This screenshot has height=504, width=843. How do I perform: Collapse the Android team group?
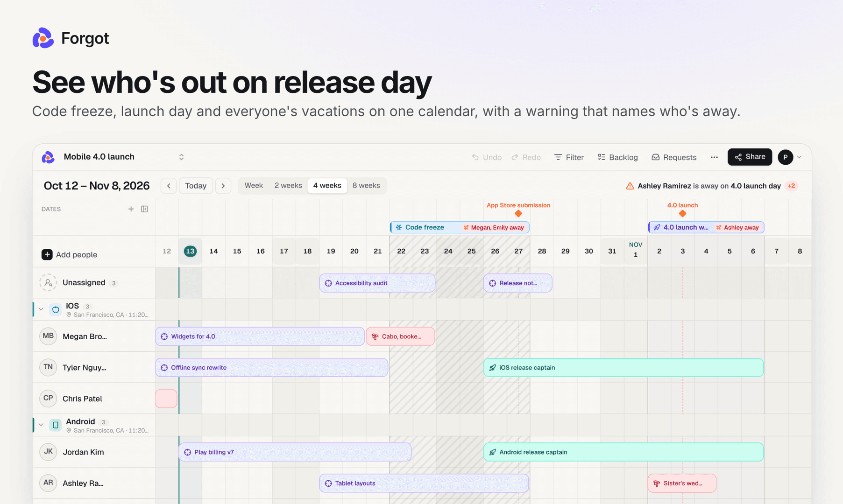(41, 425)
